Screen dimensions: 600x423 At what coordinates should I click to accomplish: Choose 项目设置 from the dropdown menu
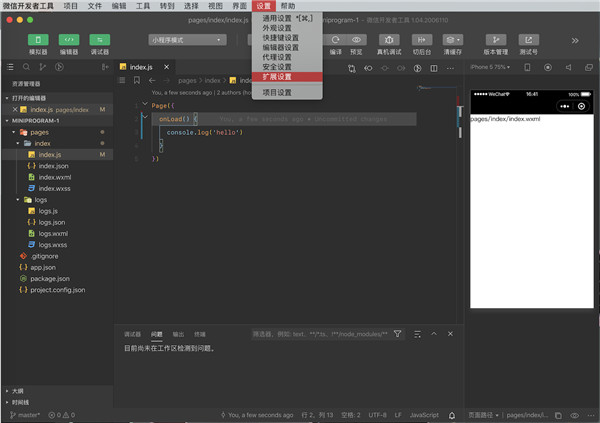277,92
